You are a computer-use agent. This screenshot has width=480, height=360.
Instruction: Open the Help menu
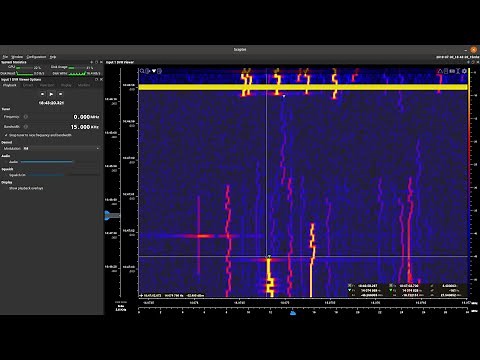53,57
